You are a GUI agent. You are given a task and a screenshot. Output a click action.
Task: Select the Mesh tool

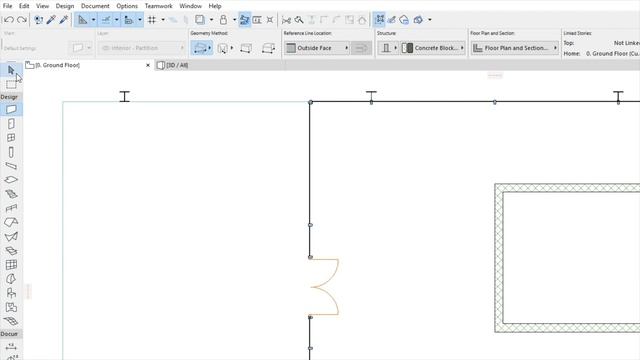click(11, 321)
